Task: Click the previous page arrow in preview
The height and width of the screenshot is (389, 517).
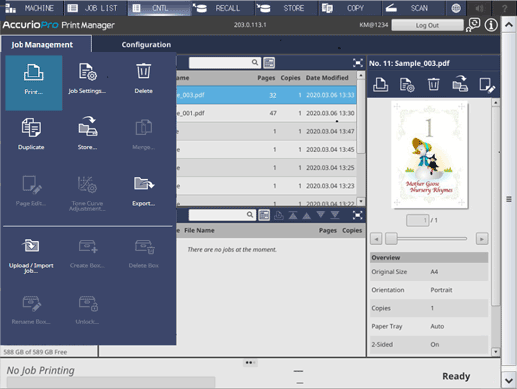Action: point(376,239)
